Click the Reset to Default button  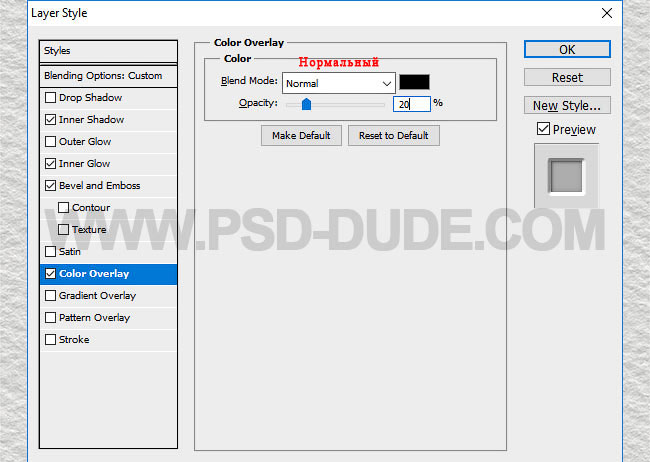pos(394,136)
